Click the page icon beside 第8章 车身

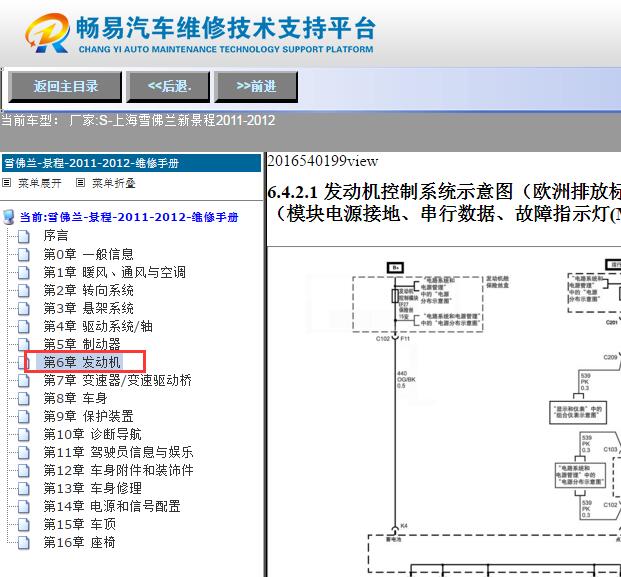pyautogui.click(x=24, y=399)
